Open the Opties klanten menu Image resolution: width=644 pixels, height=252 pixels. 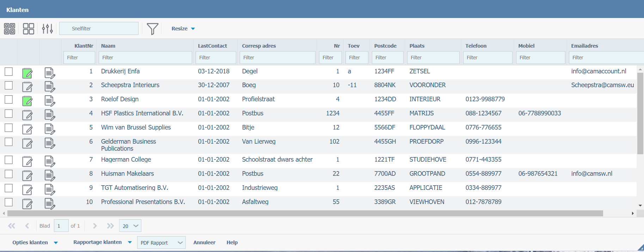(x=35, y=242)
